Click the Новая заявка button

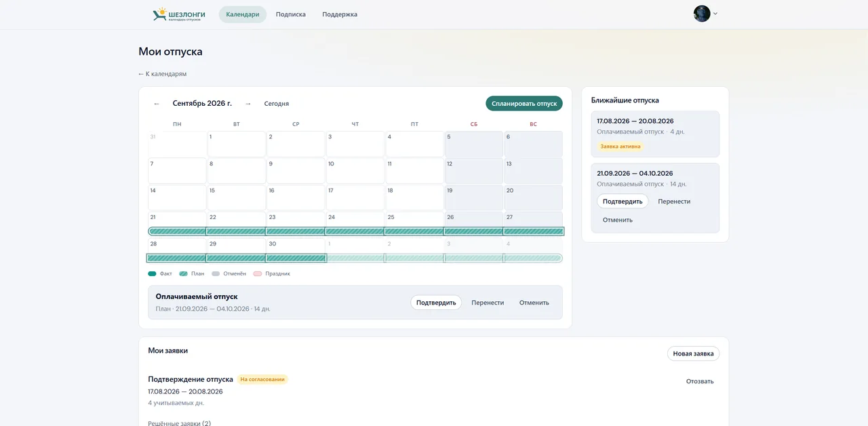click(693, 353)
